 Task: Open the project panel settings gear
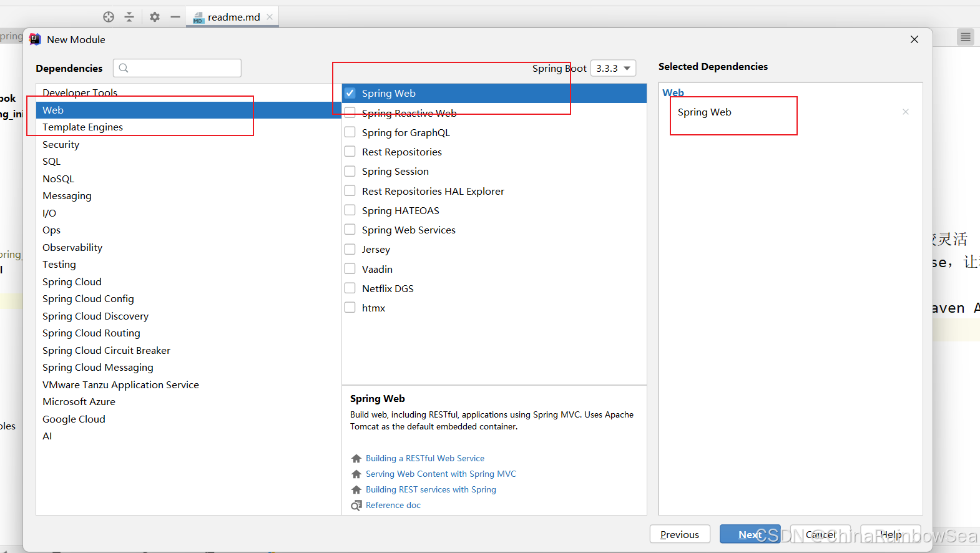[x=155, y=17]
